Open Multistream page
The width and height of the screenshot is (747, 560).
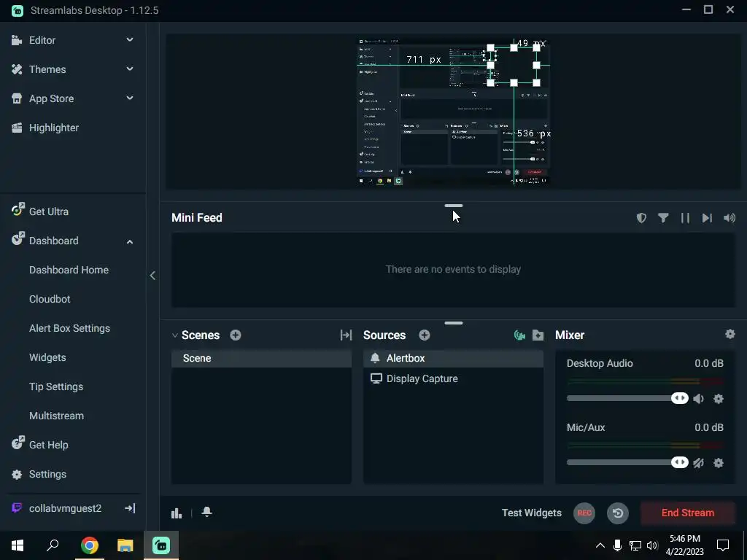(56, 416)
